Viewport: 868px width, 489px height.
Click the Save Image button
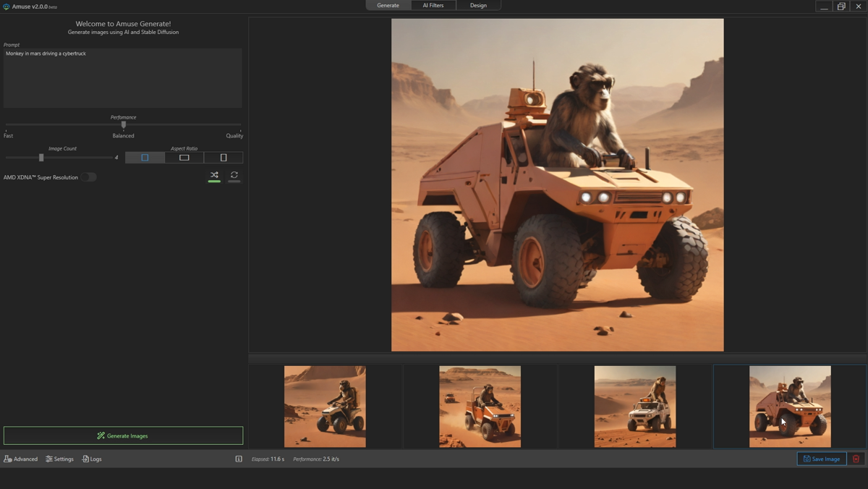pyautogui.click(x=822, y=459)
